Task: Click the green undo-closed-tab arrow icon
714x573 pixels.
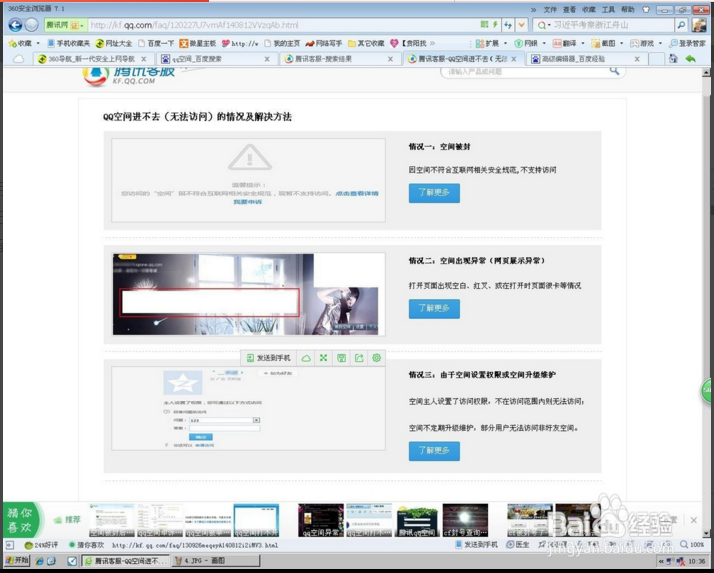Action: pos(690,59)
